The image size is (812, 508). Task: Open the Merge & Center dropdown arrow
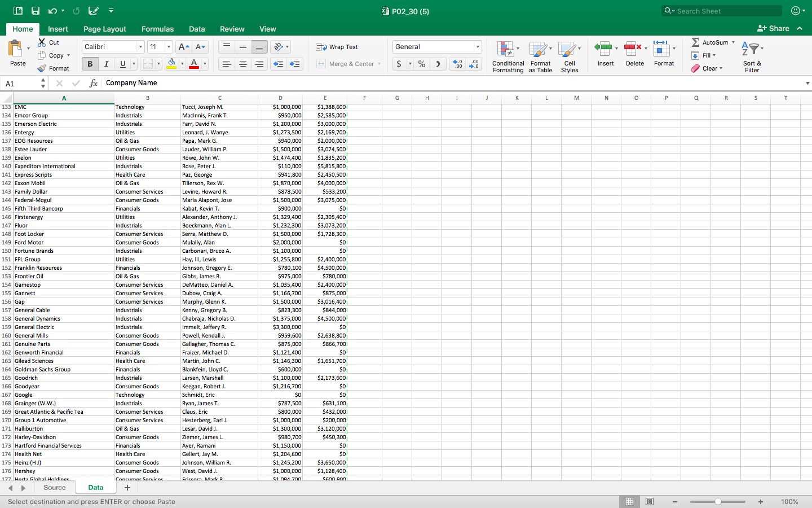tap(379, 64)
